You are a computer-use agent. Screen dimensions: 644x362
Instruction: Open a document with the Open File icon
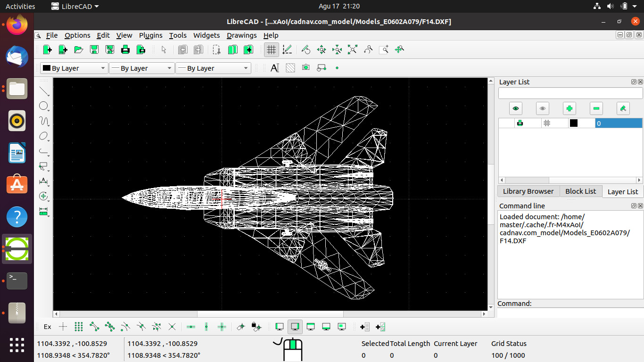pyautogui.click(x=78, y=49)
